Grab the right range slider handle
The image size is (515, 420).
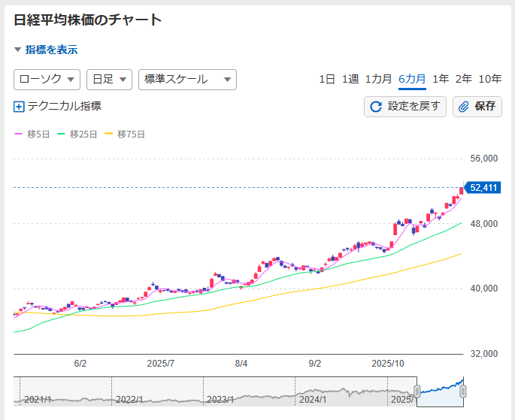coord(463,391)
